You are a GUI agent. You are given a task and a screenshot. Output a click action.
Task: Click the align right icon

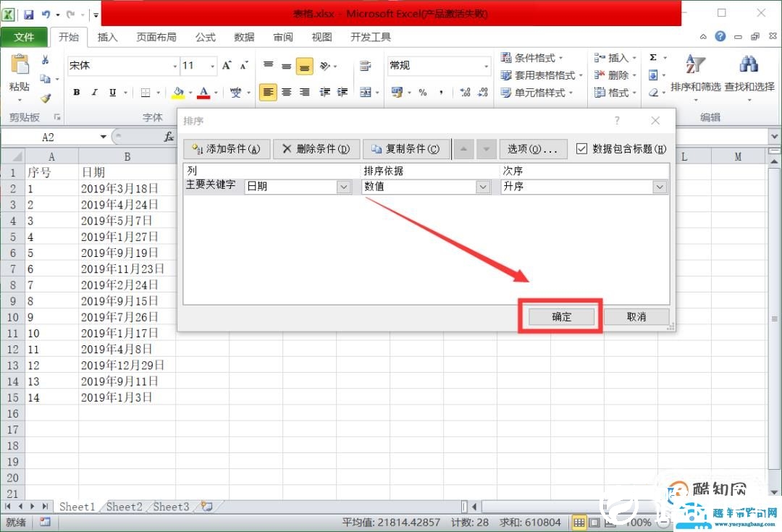(x=304, y=92)
